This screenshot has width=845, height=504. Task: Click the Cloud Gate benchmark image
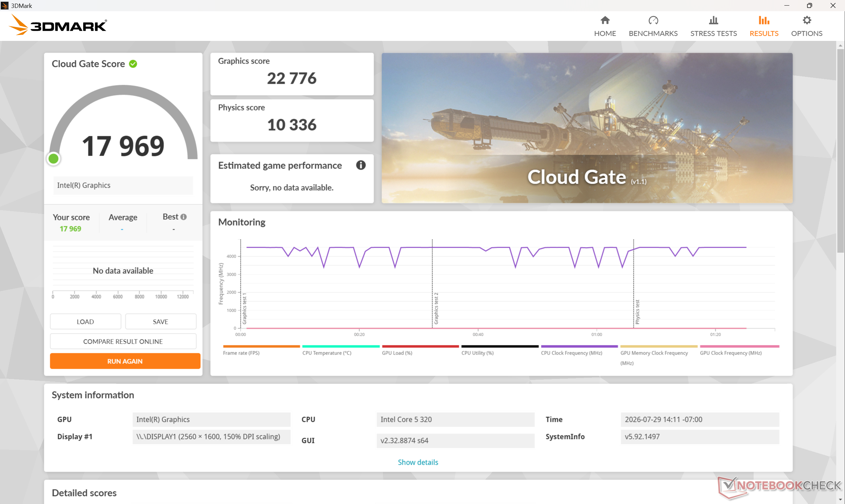pyautogui.click(x=587, y=128)
